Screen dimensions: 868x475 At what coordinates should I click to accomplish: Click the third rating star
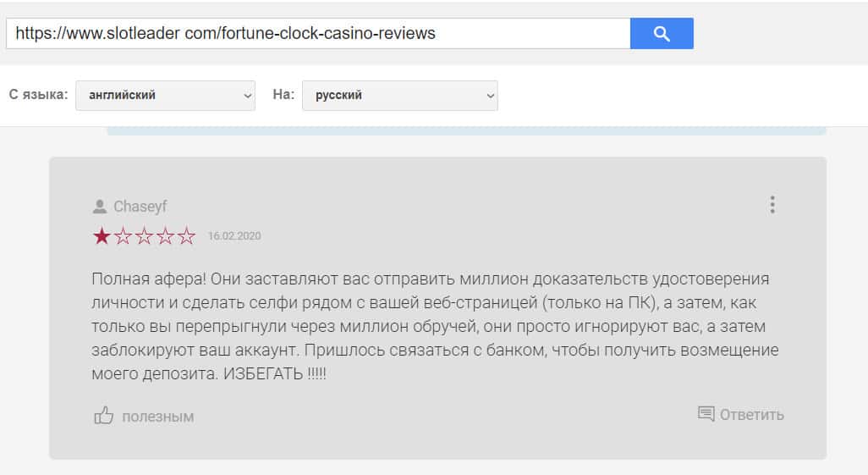tap(144, 236)
